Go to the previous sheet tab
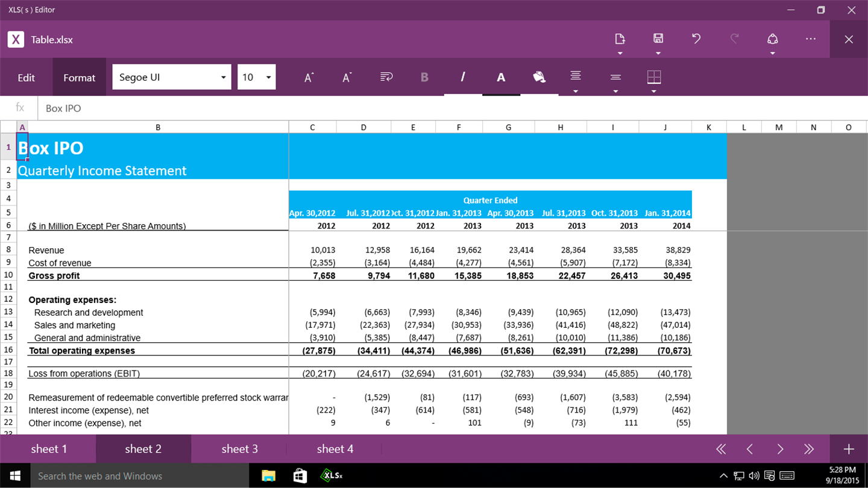The image size is (868, 488). pyautogui.click(x=750, y=449)
